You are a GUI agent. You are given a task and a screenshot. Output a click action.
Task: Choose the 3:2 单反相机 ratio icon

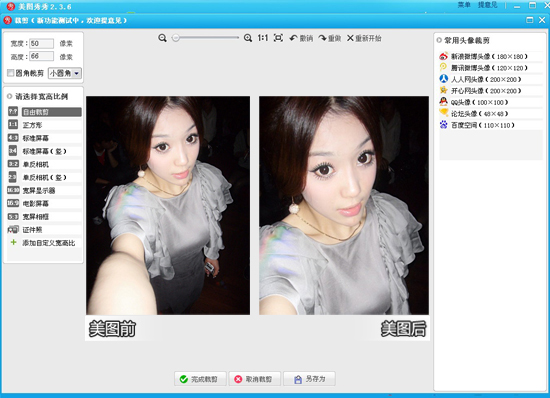tap(13, 164)
